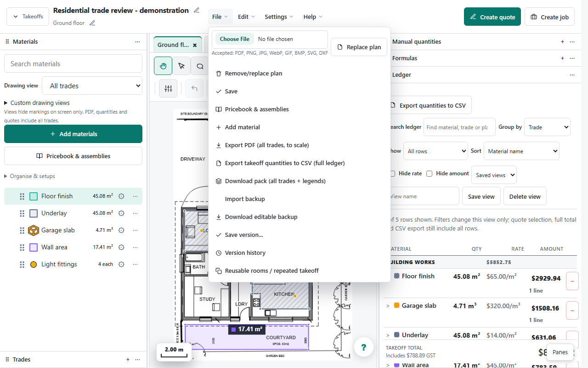Enable the Hide amount checkbox

point(429,173)
